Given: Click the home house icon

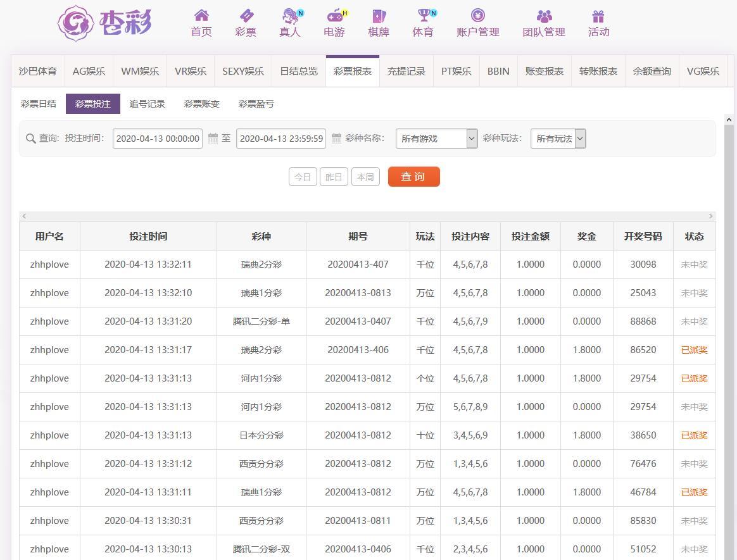Looking at the screenshot, I should pyautogui.click(x=201, y=16).
